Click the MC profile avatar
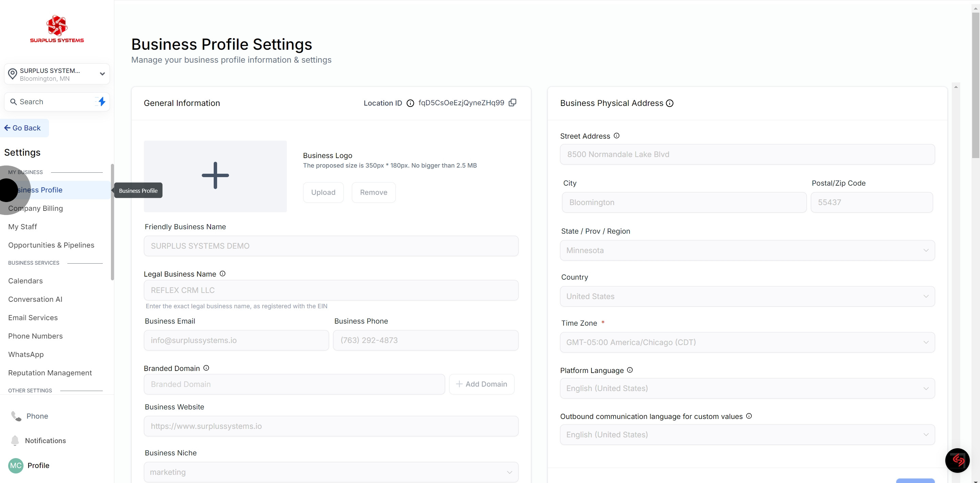The image size is (980, 483). [16, 466]
